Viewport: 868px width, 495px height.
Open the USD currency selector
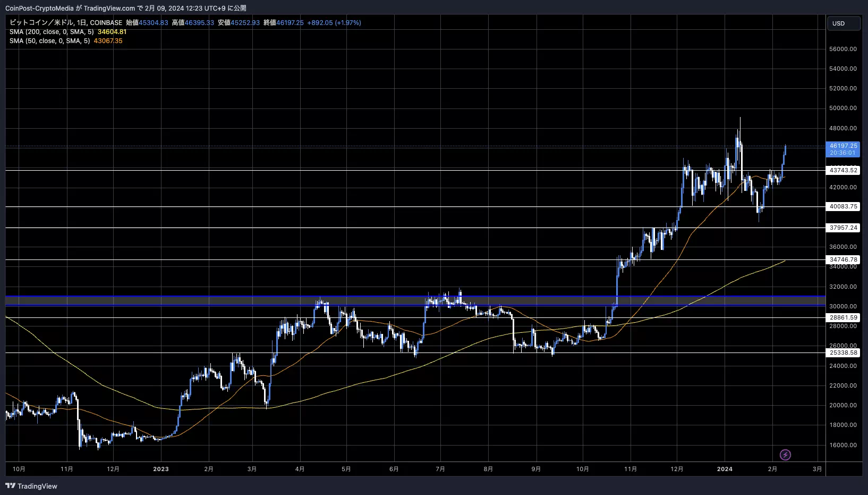click(844, 23)
